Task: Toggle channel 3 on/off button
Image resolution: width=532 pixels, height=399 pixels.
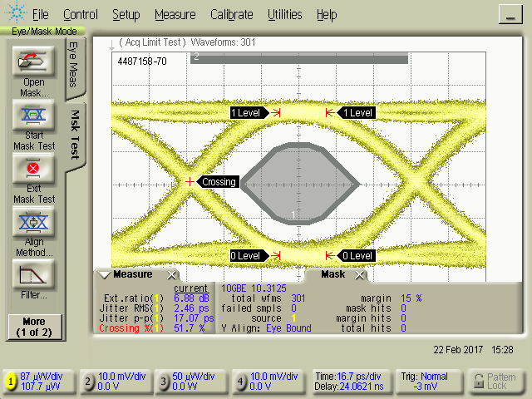Action: coord(163,382)
